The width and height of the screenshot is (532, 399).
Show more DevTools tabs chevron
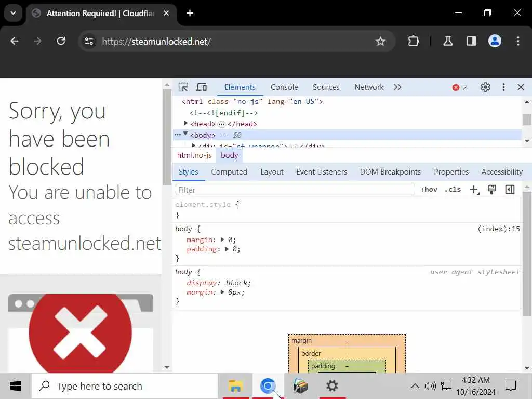pos(397,87)
